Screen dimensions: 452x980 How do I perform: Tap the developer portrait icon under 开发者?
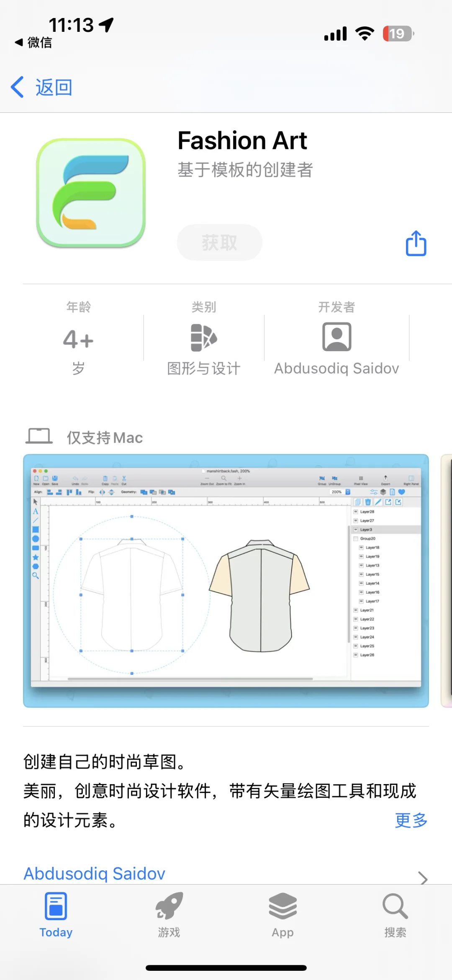click(x=336, y=337)
